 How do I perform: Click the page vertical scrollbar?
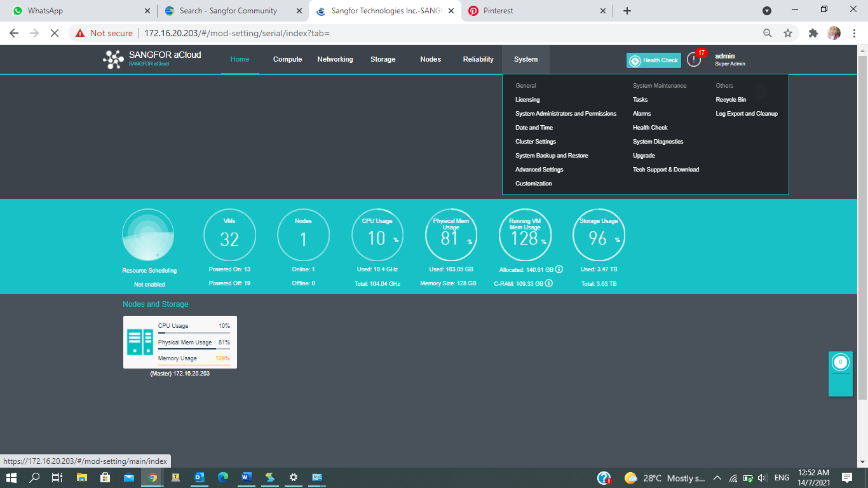pos(862,227)
